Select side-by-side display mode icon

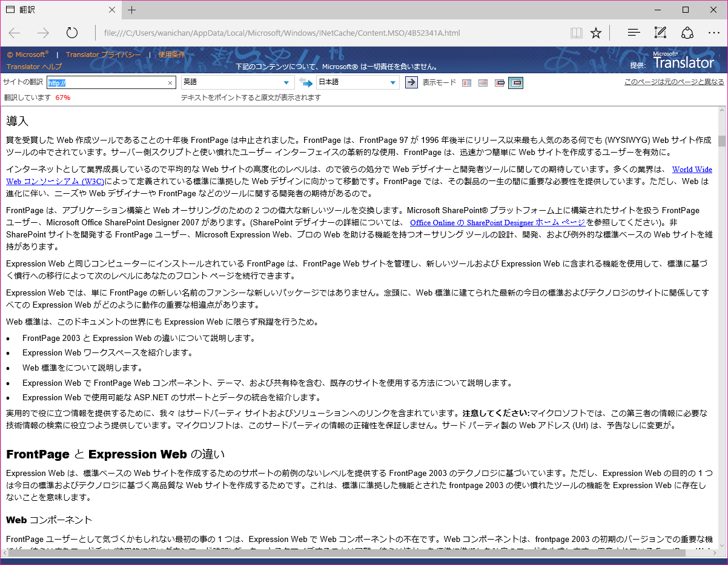(x=466, y=83)
